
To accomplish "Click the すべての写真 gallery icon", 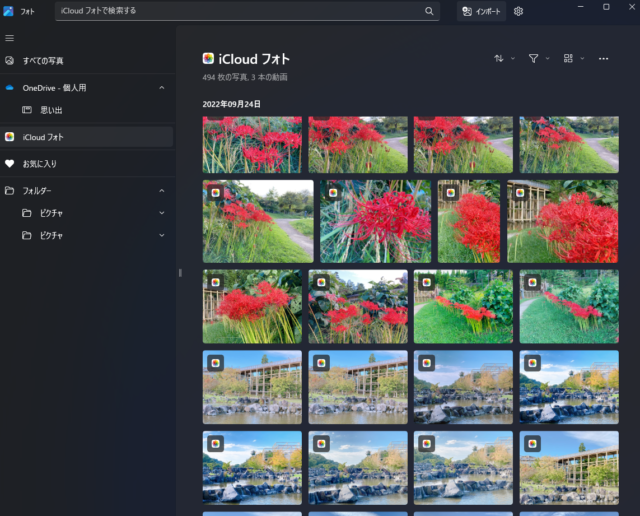I will tap(9, 61).
